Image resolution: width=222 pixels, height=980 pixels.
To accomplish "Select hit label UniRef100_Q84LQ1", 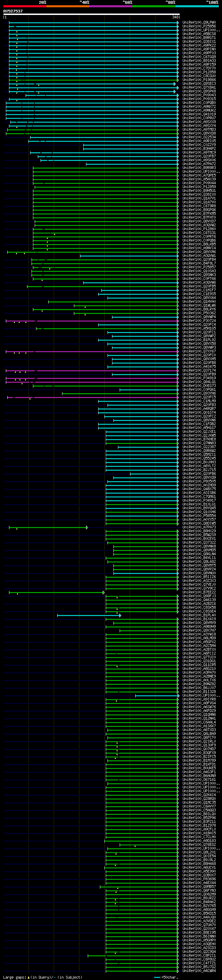I will 199,382.
